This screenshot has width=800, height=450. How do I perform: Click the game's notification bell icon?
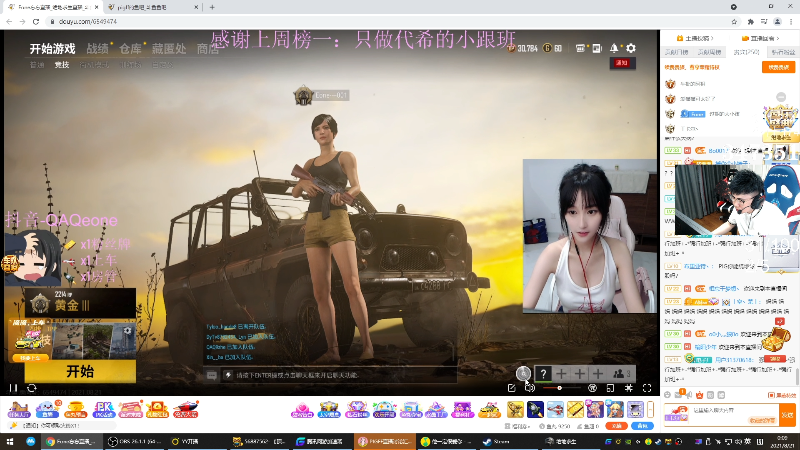click(x=614, y=48)
